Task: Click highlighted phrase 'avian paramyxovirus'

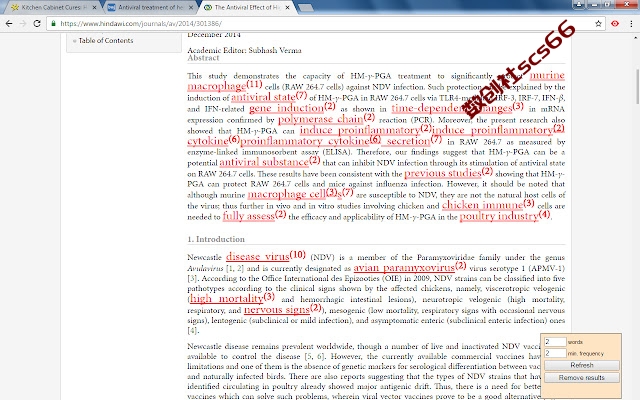Action: pyautogui.click(x=404, y=267)
